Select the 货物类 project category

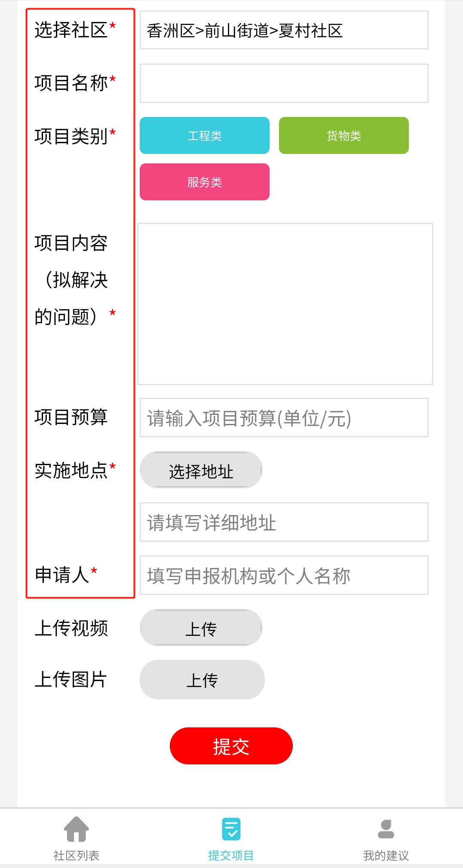[343, 135]
